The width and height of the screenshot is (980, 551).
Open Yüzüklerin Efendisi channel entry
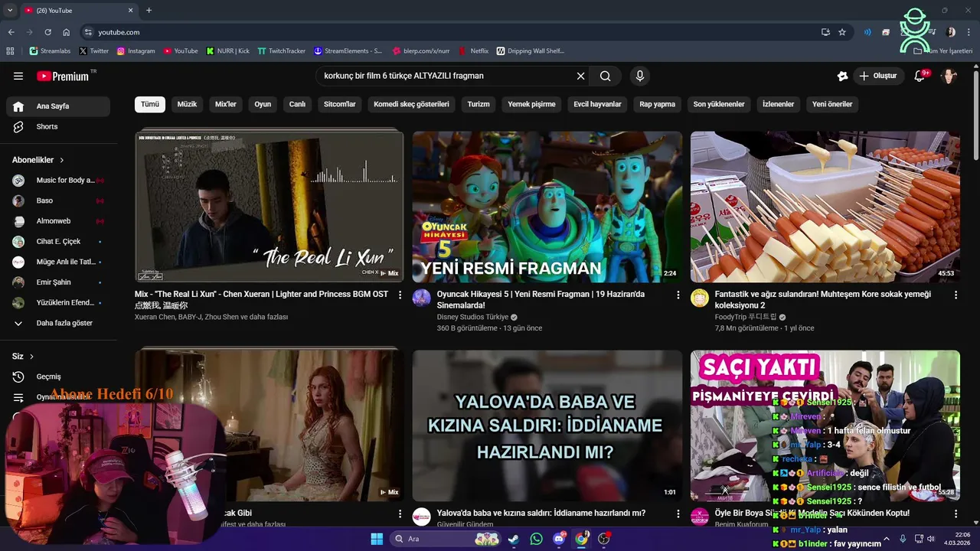pos(58,302)
